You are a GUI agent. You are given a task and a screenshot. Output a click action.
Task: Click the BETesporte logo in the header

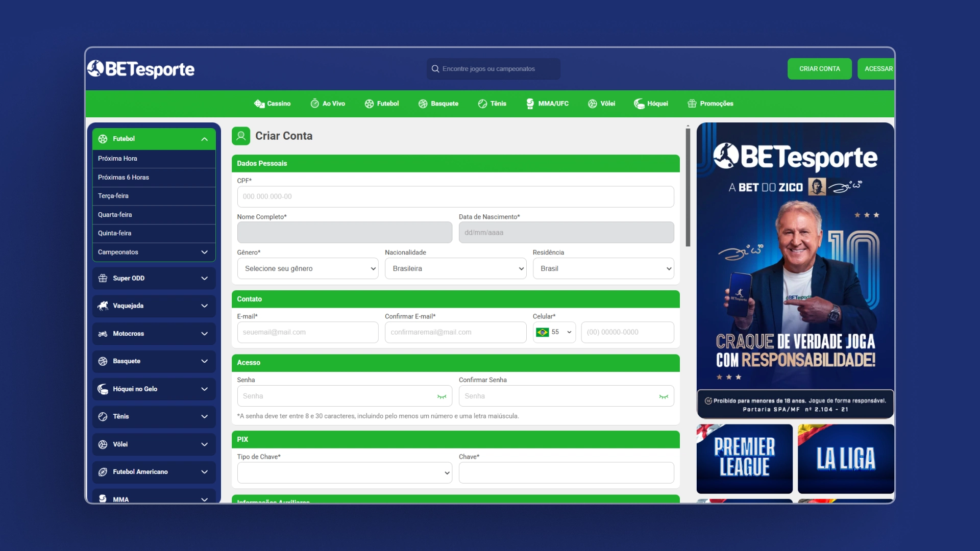pos(141,69)
